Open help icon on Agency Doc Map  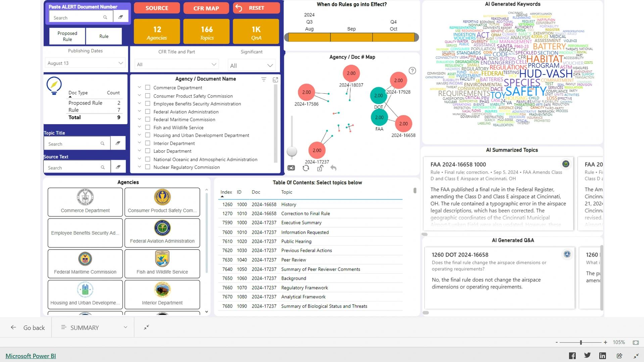tap(412, 70)
